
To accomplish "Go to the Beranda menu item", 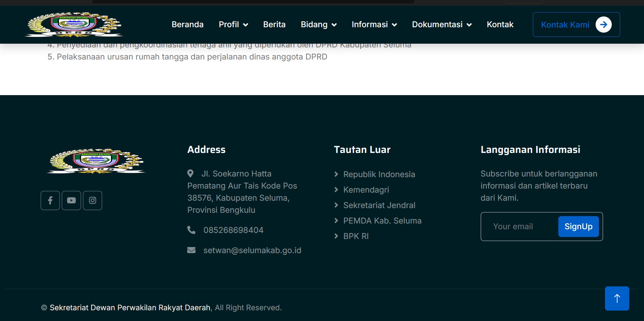I will pyautogui.click(x=187, y=25).
